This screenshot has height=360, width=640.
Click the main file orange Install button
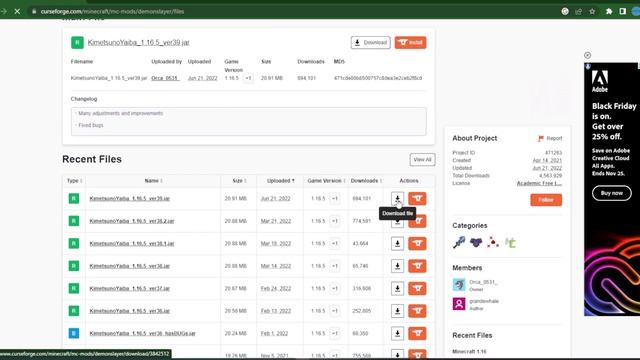click(410, 42)
